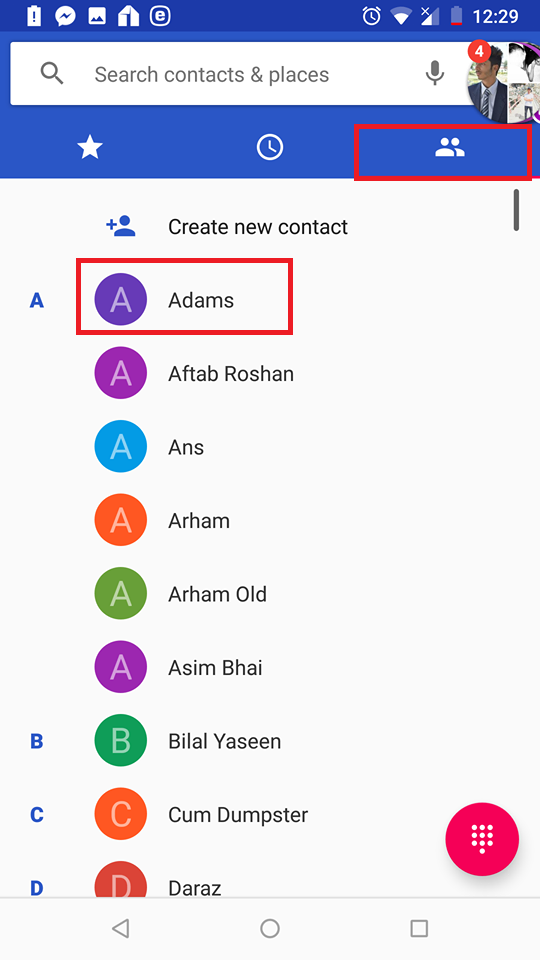Screen dimensions: 540x960
Task: Select the Arham Old contact entry
Action: click(x=270, y=594)
